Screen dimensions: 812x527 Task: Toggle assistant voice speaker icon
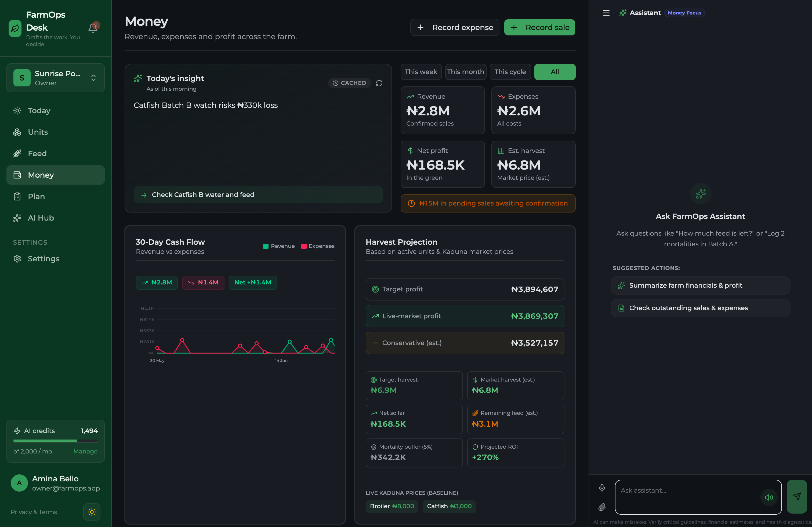[x=769, y=497]
